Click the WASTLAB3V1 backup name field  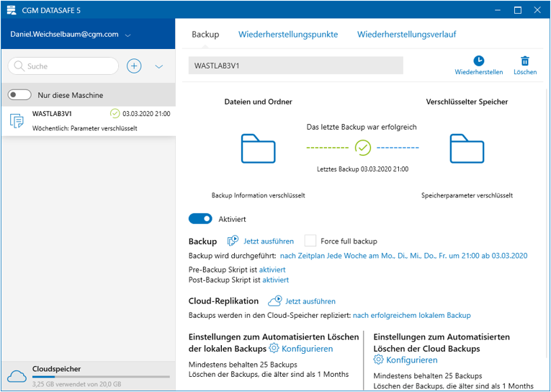295,66
